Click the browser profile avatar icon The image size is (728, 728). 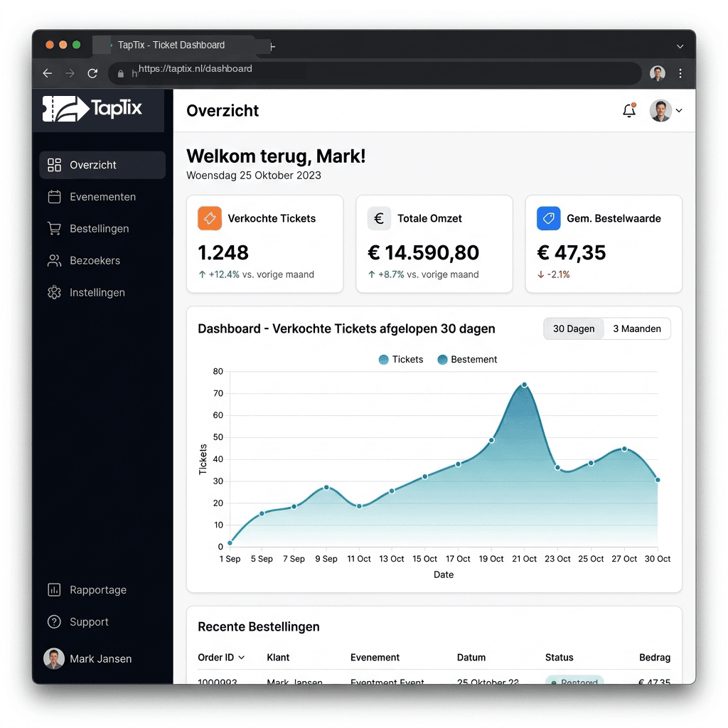(x=658, y=73)
